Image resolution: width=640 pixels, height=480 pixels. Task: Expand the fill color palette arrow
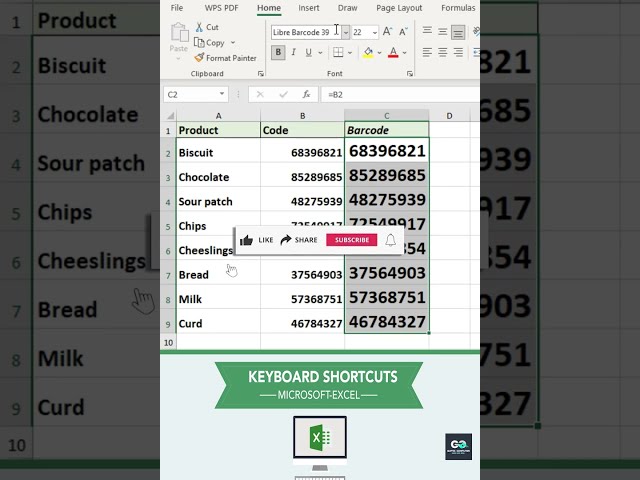379,52
